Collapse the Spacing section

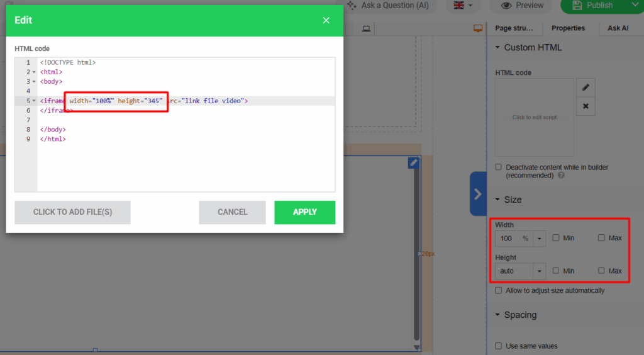pyautogui.click(x=497, y=315)
